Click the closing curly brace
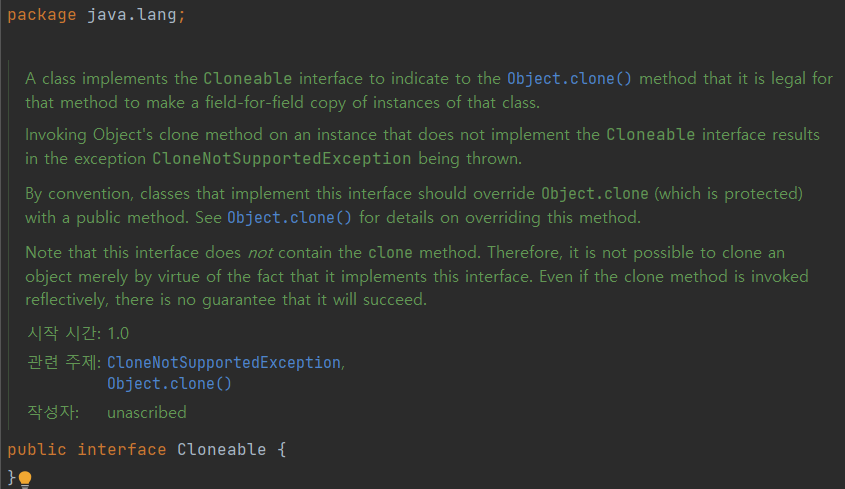 [11, 478]
